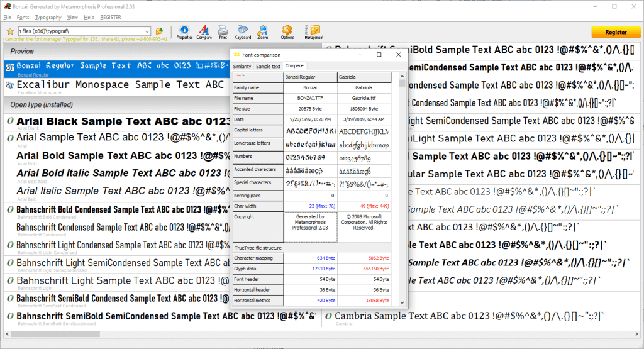Screen dimensions: 644x349
Task: Click the browse folder icon beside path
Action: 160,31
